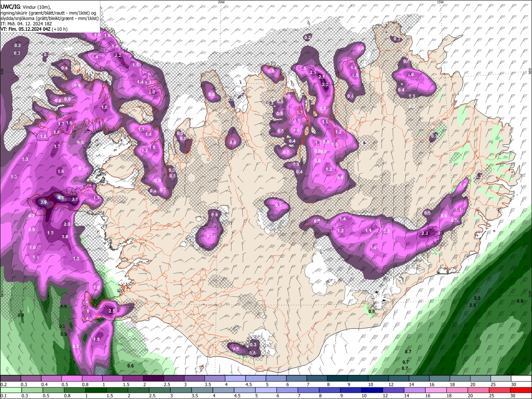This screenshot has width=532, height=399.
Task: Click the dark green lower swatch between 1 and 1.5
Action: [x=96, y=390]
